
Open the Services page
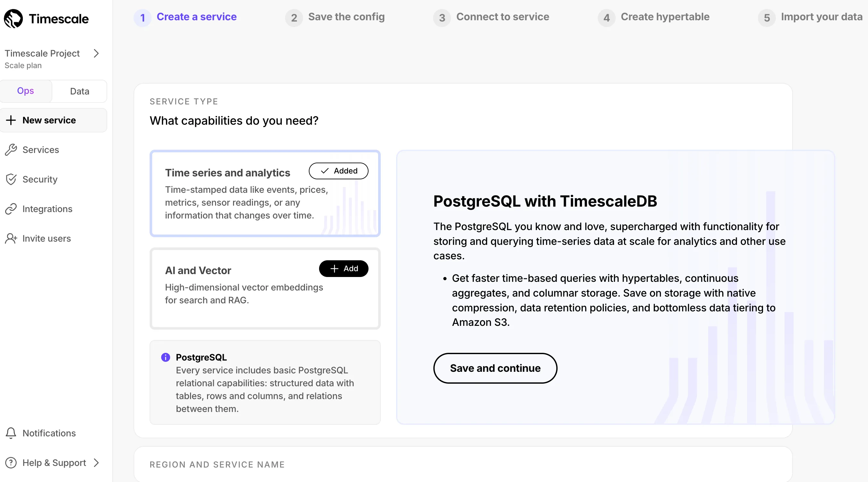pos(41,150)
